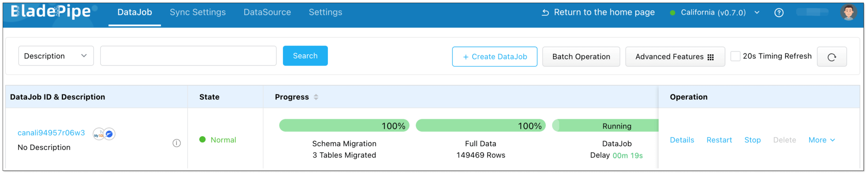Enable the 20s Timing Refresh checkbox
Screen dimensions: 868x175
(735, 56)
